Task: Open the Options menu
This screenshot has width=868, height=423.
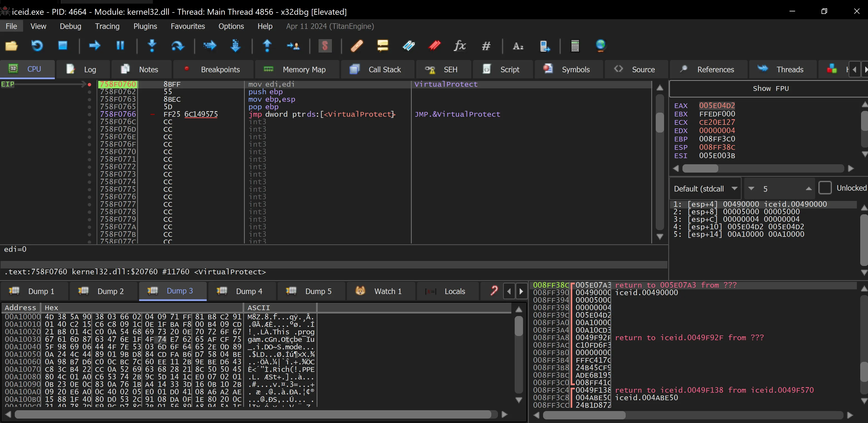Action: 231,26
